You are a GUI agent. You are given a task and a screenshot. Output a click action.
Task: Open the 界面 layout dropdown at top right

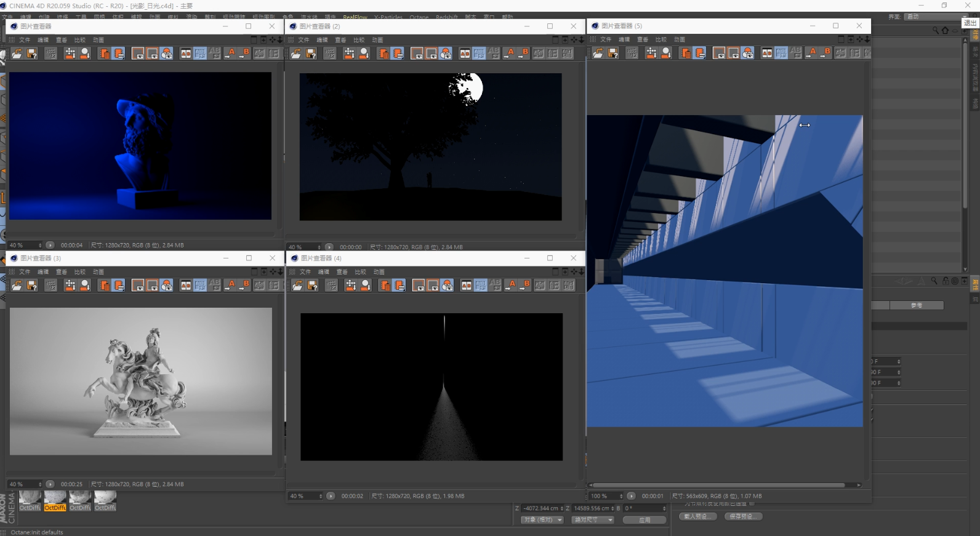tap(937, 17)
